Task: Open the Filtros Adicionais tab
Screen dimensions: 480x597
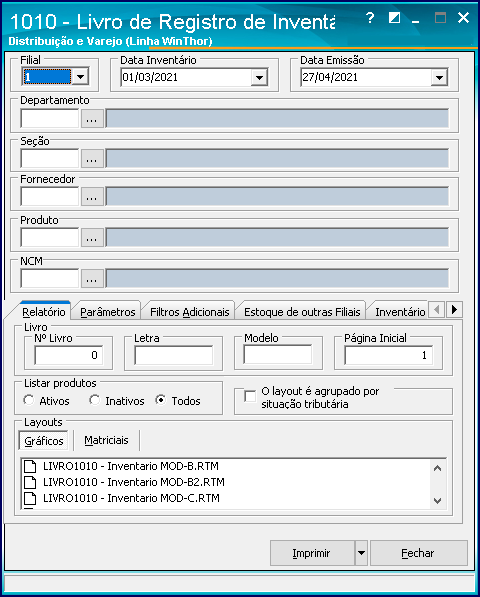Action: [190, 312]
